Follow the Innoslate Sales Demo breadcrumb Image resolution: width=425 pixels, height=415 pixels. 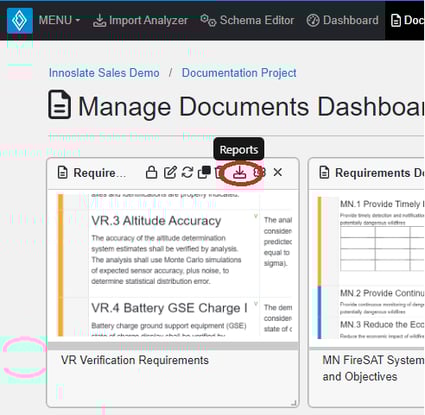[104, 73]
